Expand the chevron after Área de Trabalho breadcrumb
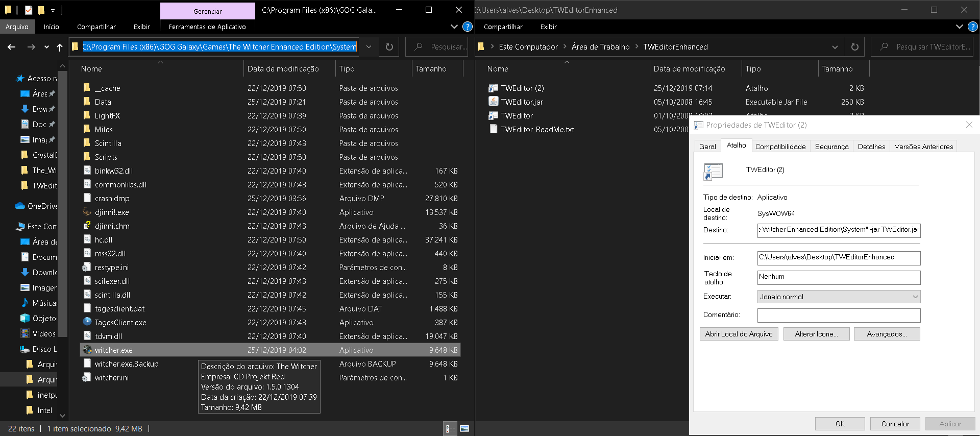The image size is (980, 436). click(x=636, y=46)
